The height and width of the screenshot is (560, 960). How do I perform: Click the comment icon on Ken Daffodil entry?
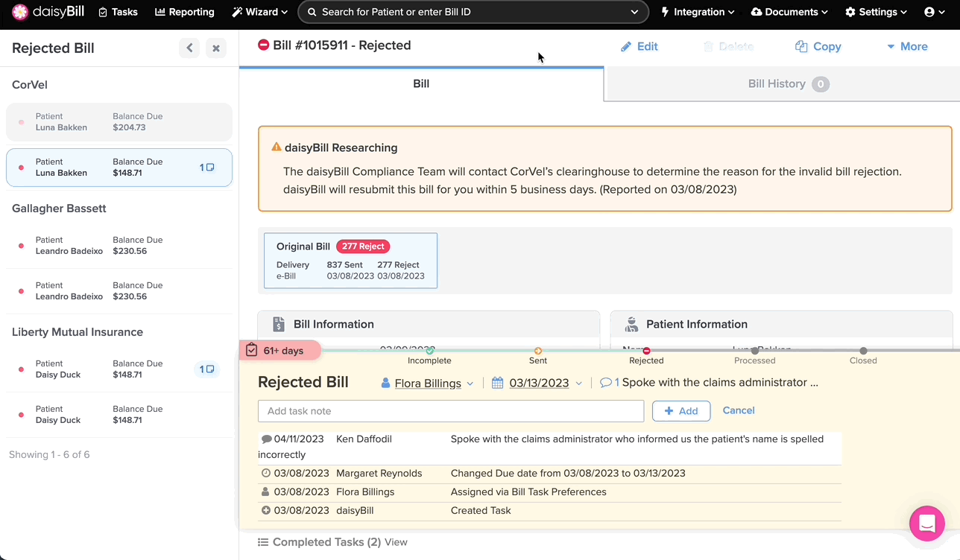click(266, 439)
